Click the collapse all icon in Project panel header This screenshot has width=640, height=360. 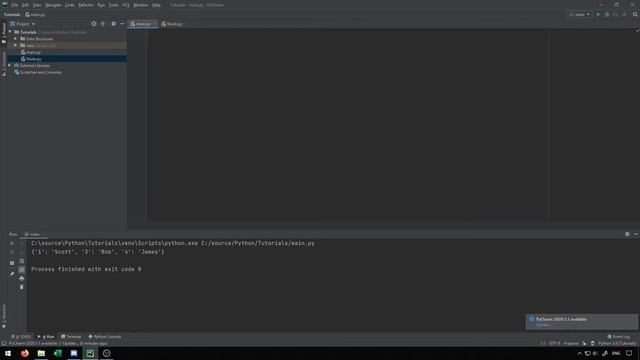[x=103, y=24]
